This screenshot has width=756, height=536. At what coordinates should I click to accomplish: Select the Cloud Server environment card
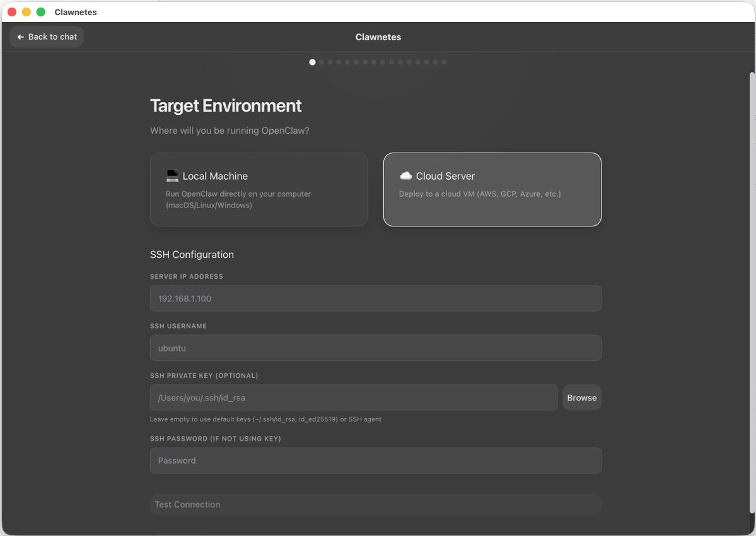tap(492, 189)
